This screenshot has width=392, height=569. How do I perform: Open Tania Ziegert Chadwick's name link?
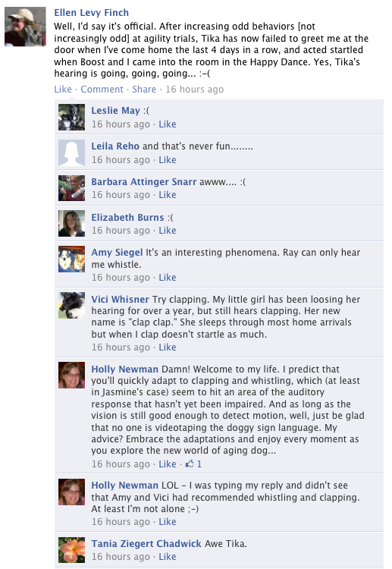146,544
